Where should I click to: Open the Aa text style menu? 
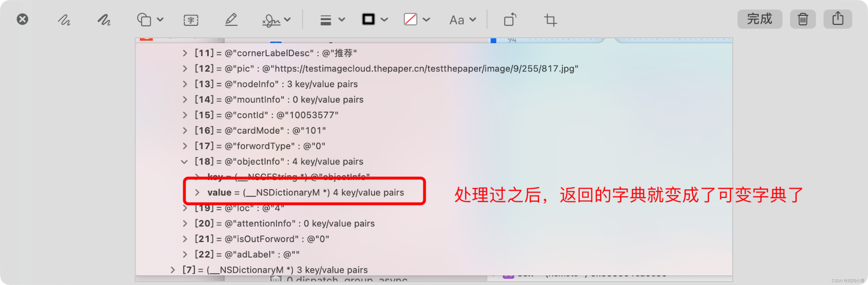click(456, 20)
